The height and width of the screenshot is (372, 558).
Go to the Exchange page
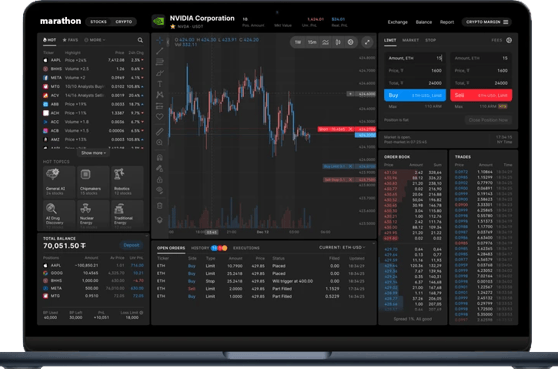point(398,22)
